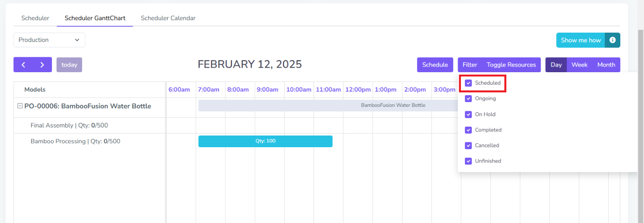Viewport: 644px width, 223px height.
Task: Toggle the On Hold filter checkbox
Action: click(x=468, y=115)
